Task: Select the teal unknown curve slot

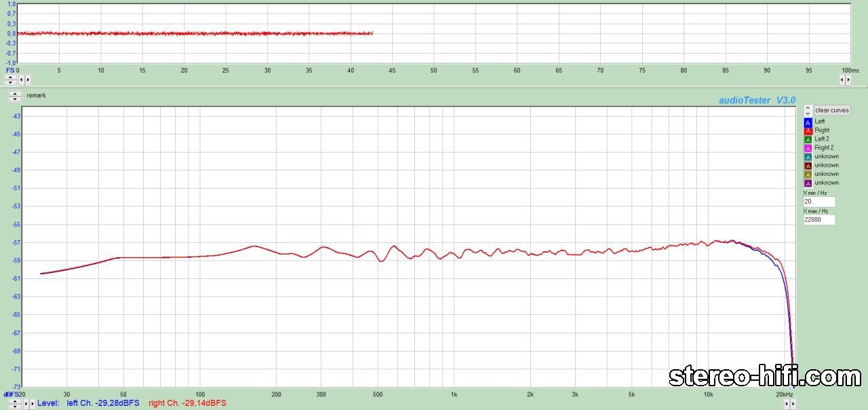Action: pos(808,157)
